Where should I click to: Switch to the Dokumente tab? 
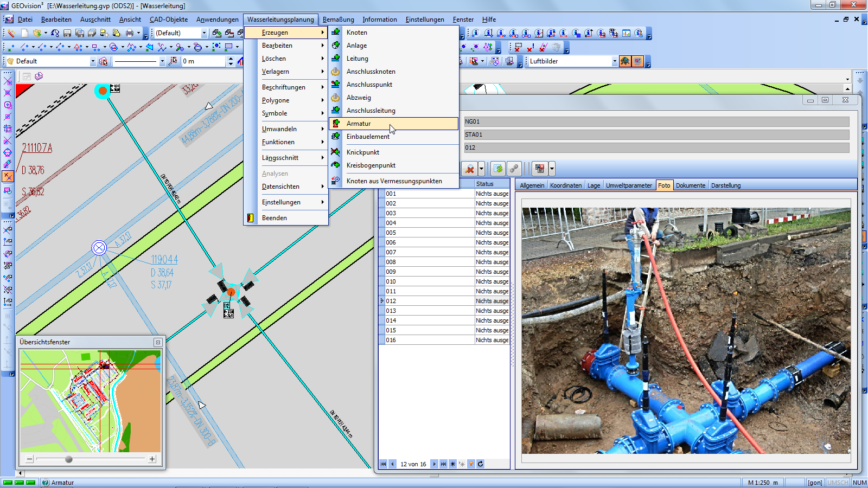690,185
